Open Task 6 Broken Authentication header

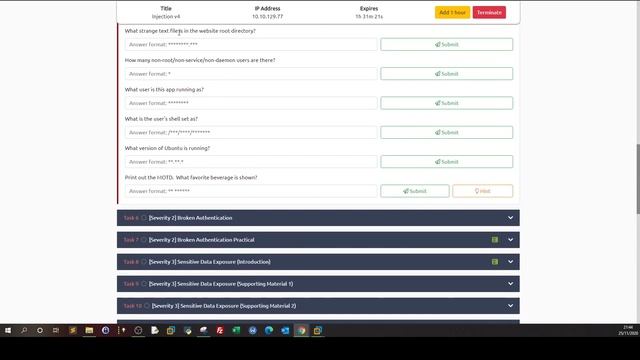click(x=318, y=218)
